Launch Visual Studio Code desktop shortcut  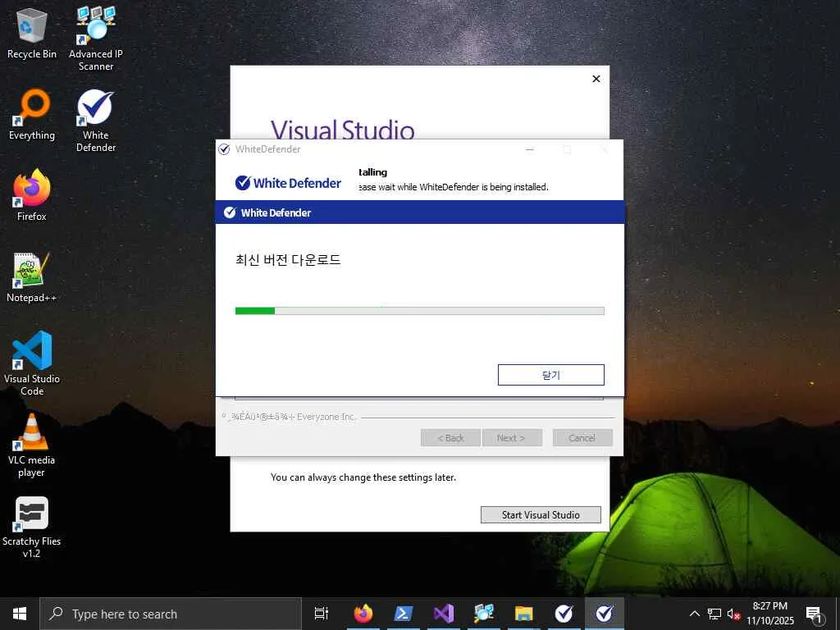click(32, 363)
